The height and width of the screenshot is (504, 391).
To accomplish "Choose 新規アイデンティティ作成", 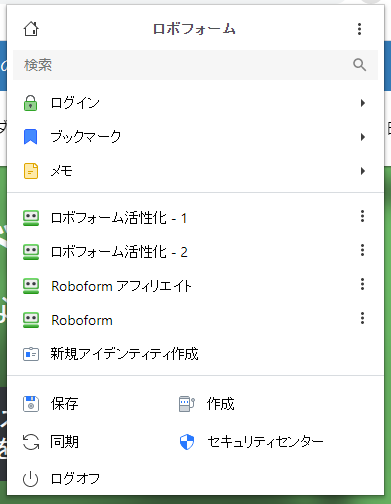I will pos(124,354).
